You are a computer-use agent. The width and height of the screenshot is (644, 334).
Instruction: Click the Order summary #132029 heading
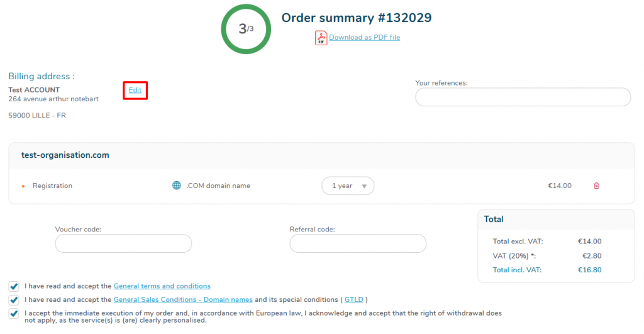(357, 18)
